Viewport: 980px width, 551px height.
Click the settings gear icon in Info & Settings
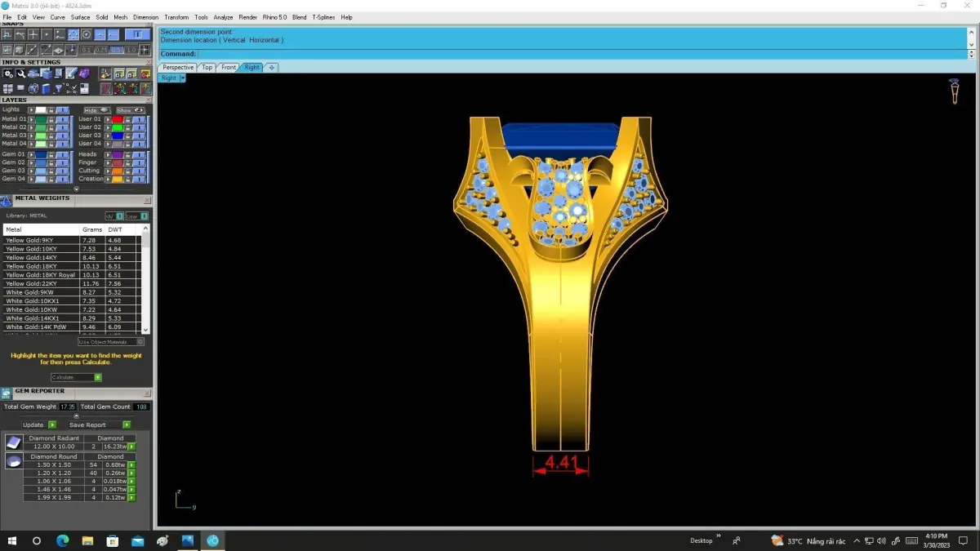[7, 73]
